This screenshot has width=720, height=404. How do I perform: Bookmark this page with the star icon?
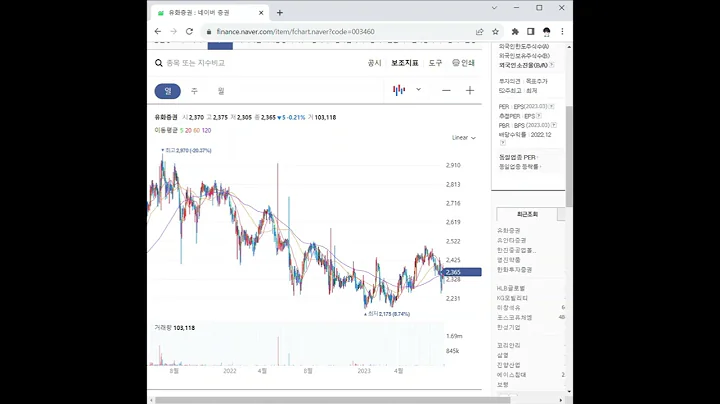click(x=495, y=32)
